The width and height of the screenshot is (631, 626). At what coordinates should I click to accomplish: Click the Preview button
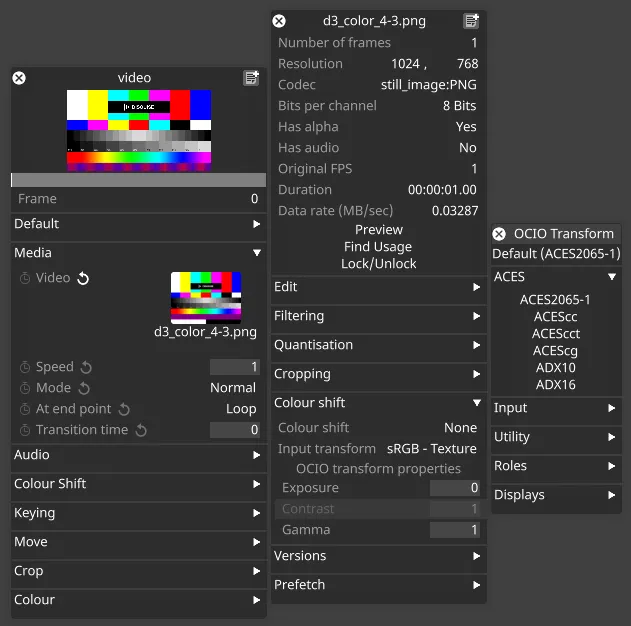point(379,230)
